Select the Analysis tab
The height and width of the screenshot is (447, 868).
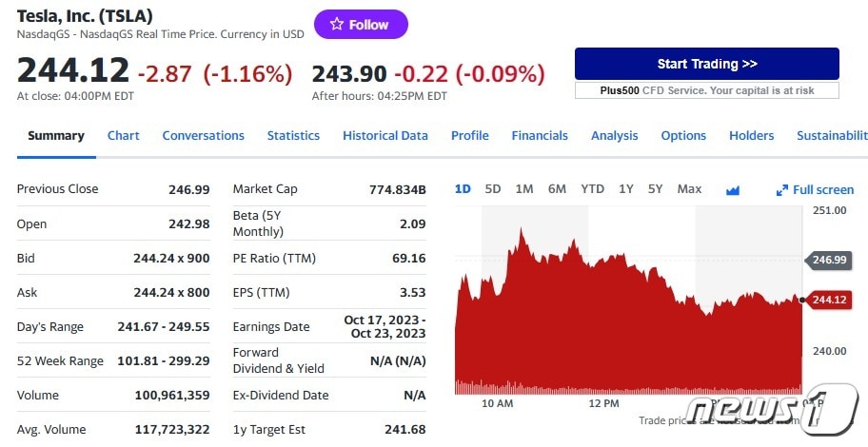(615, 136)
